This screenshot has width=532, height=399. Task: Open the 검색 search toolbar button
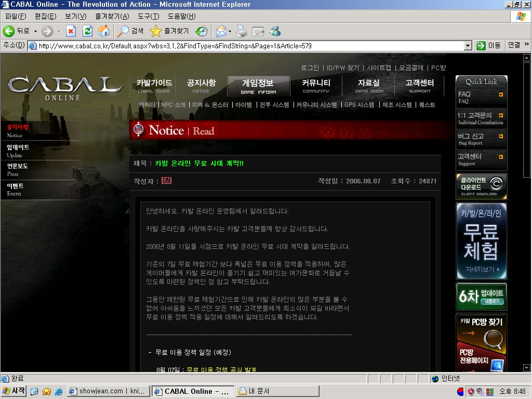pos(130,31)
